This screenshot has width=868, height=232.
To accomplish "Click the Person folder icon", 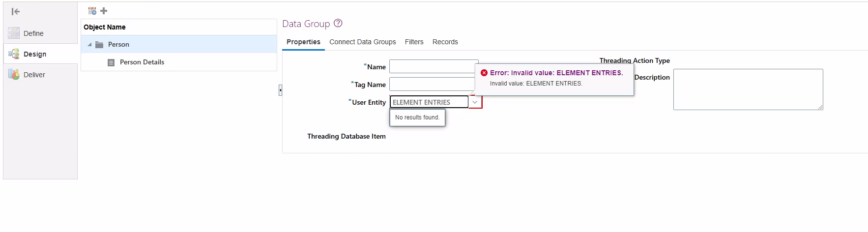I will click(x=99, y=44).
